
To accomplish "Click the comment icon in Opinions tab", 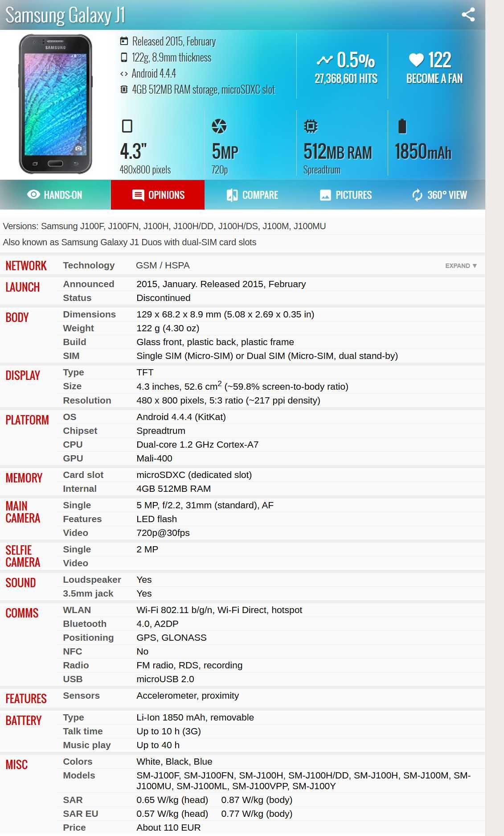I will click(138, 195).
